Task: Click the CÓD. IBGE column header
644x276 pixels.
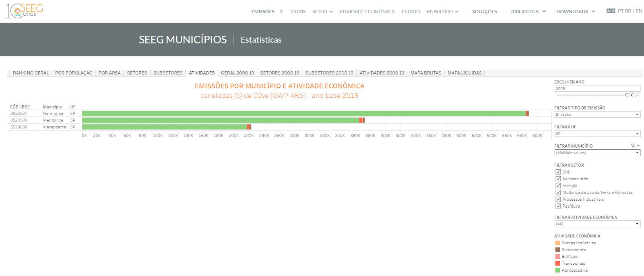Action: tap(20, 107)
